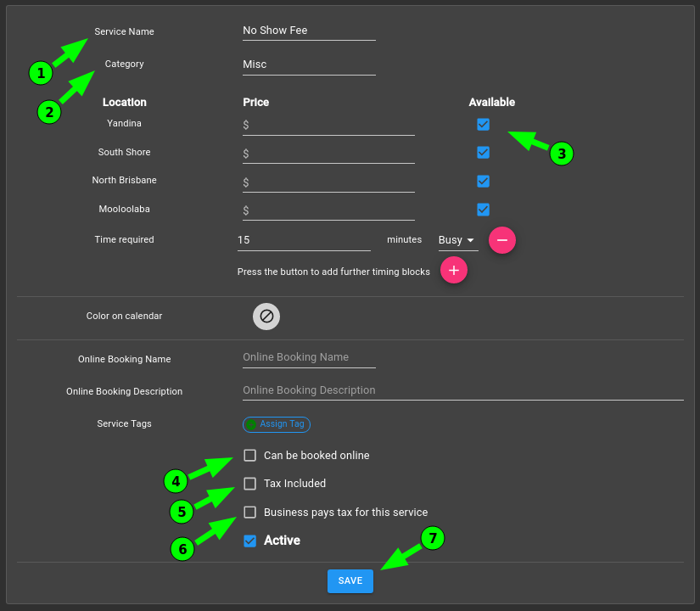Toggle Available checkbox for North Brisbane

click(x=483, y=182)
